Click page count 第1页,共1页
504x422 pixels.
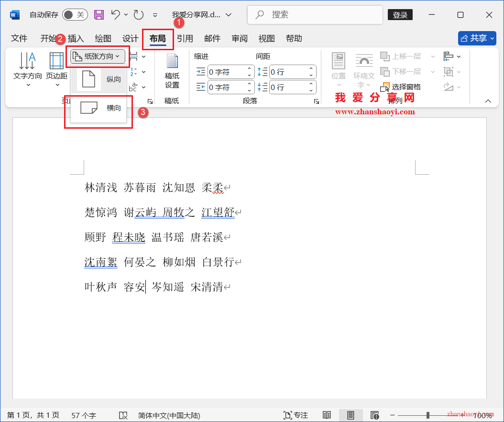(x=33, y=415)
